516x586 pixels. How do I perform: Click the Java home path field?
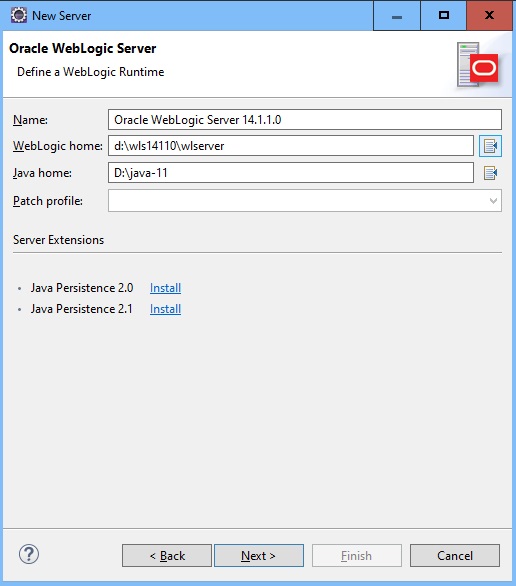click(291, 173)
